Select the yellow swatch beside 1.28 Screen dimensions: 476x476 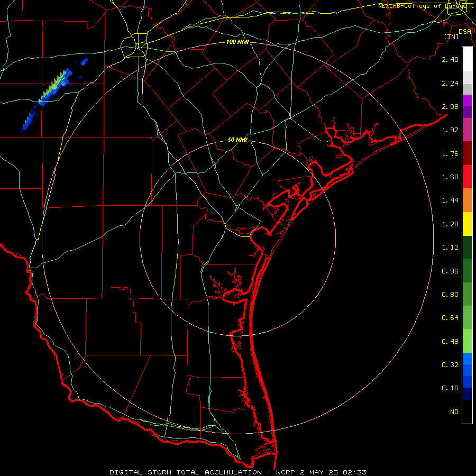467,224
